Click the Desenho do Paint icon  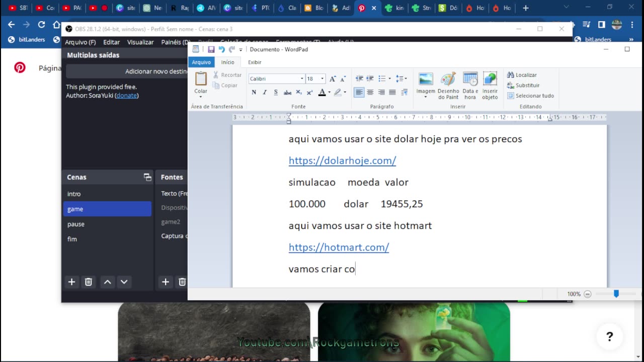coord(448,79)
